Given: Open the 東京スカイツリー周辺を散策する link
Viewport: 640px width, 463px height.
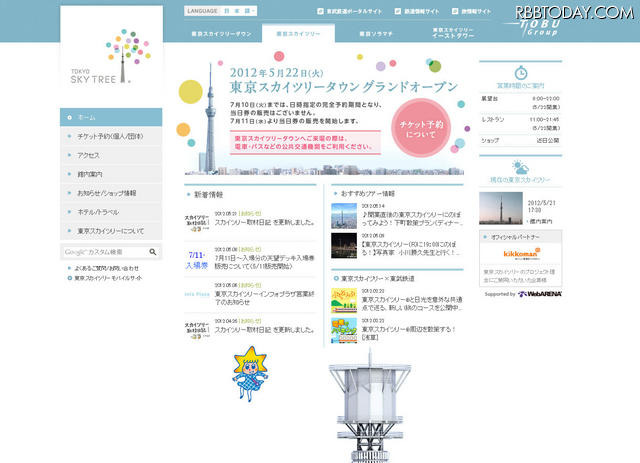Looking at the screenshot, I should [409, 333].
